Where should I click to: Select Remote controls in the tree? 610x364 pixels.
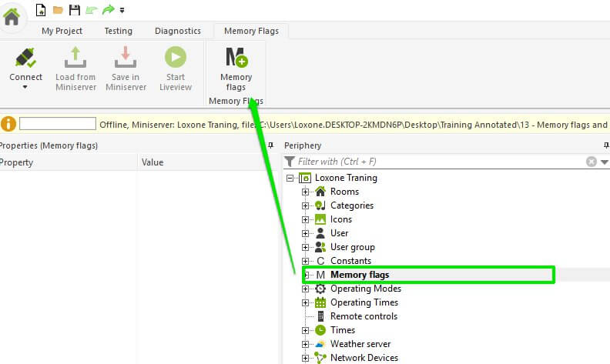point(364,316)
